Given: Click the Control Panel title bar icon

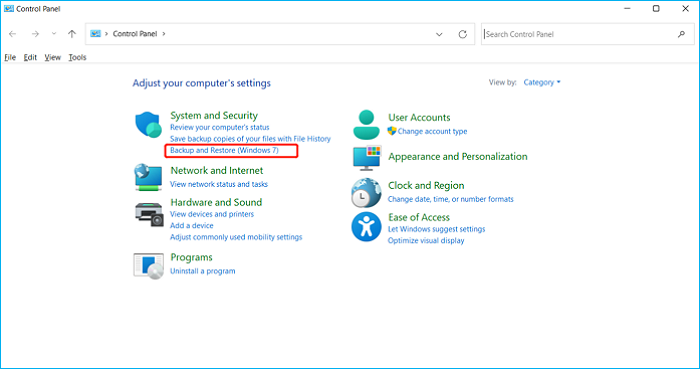Looking at the screenshot, I should 8,8.
